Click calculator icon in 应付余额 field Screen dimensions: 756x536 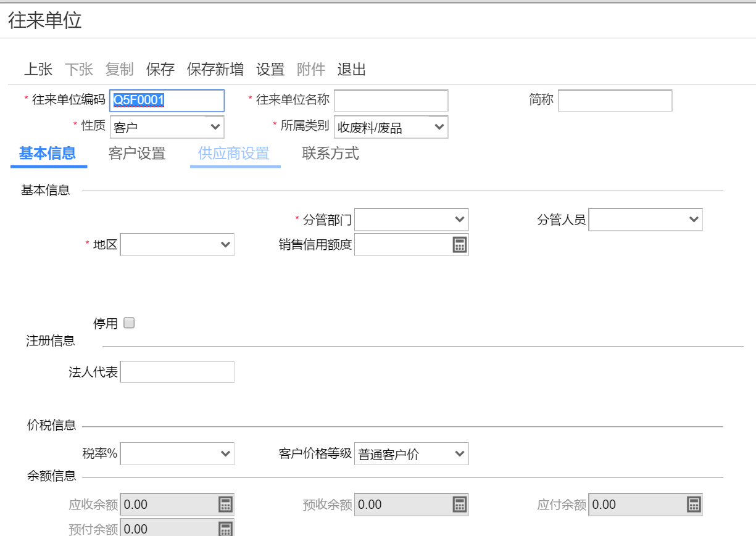(x=694, y=505)
